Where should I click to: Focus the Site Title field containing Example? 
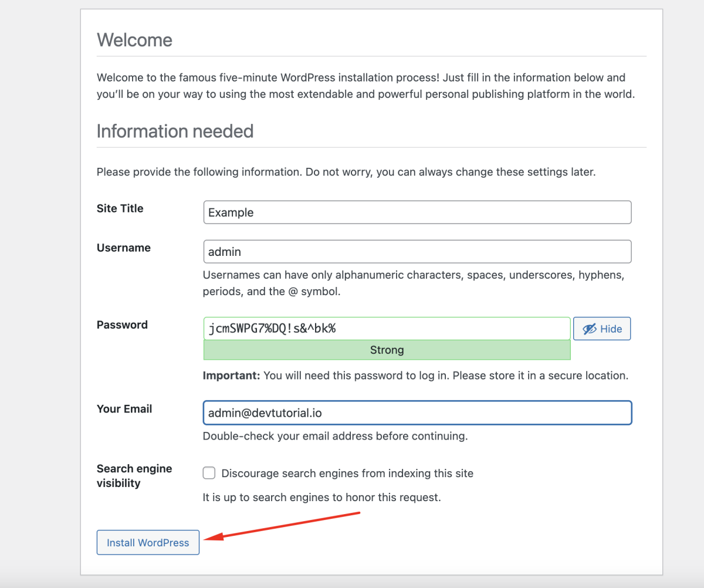coord(417,212)
